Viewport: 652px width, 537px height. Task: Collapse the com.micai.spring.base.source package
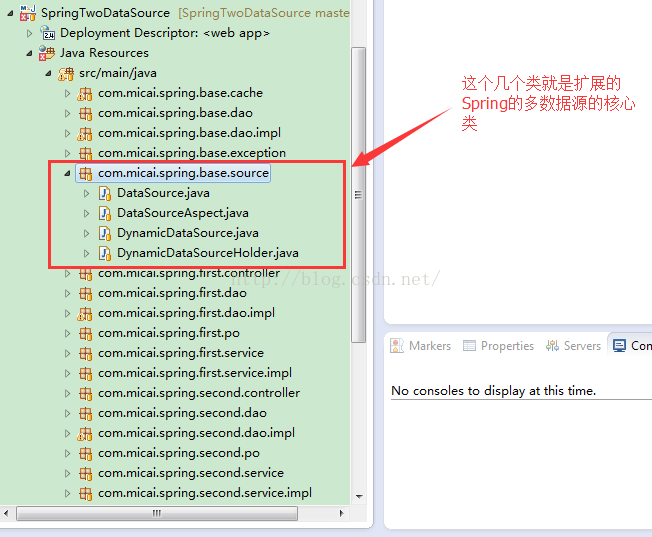68,173
